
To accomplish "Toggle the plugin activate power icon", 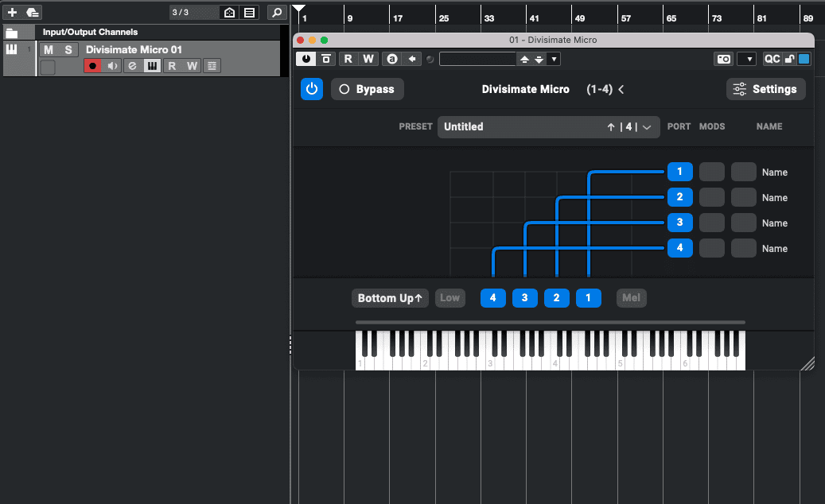I will 306,59.
